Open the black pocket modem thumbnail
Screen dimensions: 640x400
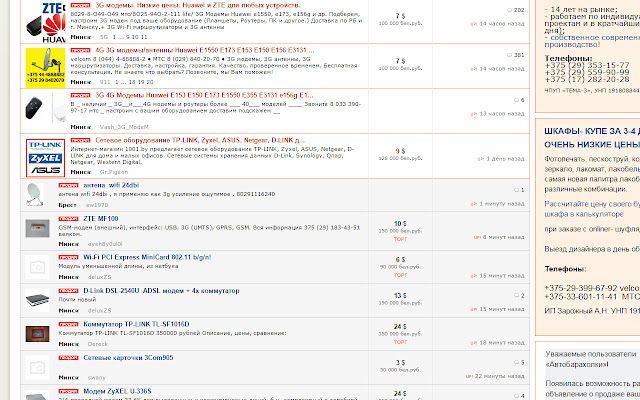point(45,108)
